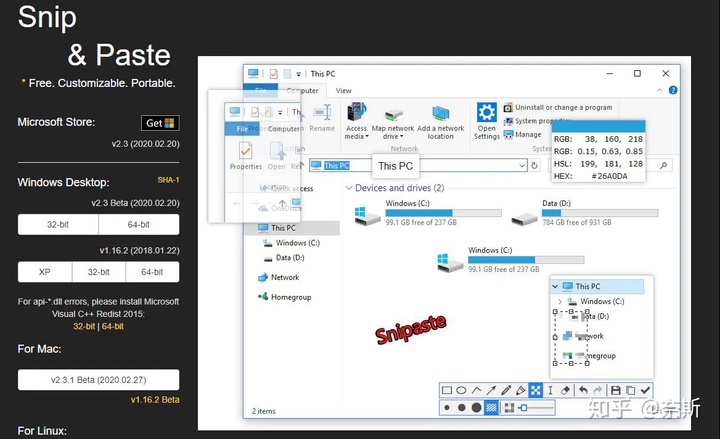720x439 pixels.
Task: Click the mosaic pixel style icon
Action: [509, 407]
